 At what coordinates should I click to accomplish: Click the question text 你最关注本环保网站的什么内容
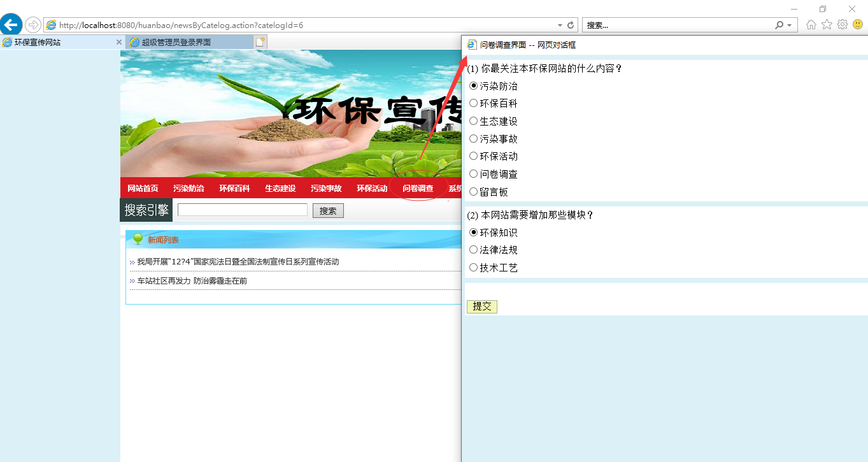point(551,68)
